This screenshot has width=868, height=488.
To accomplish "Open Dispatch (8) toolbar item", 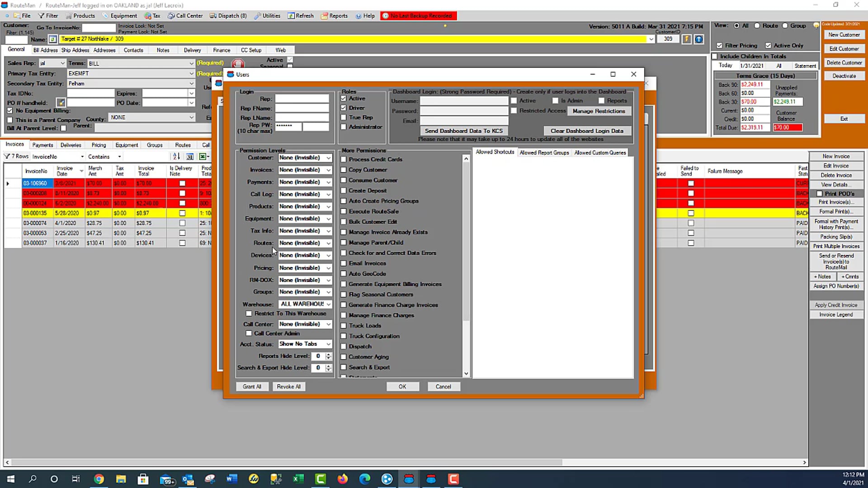I will (x=228, y=15).
